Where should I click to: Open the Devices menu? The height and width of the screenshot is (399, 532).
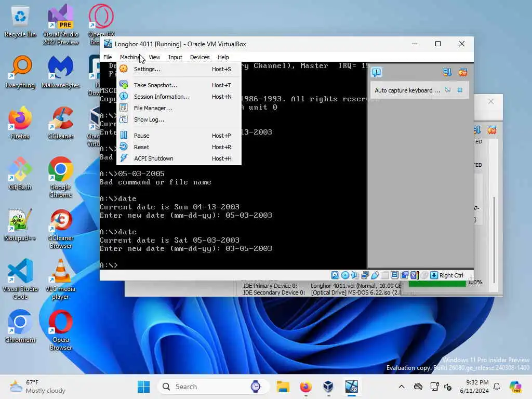(x=200, y=57)
